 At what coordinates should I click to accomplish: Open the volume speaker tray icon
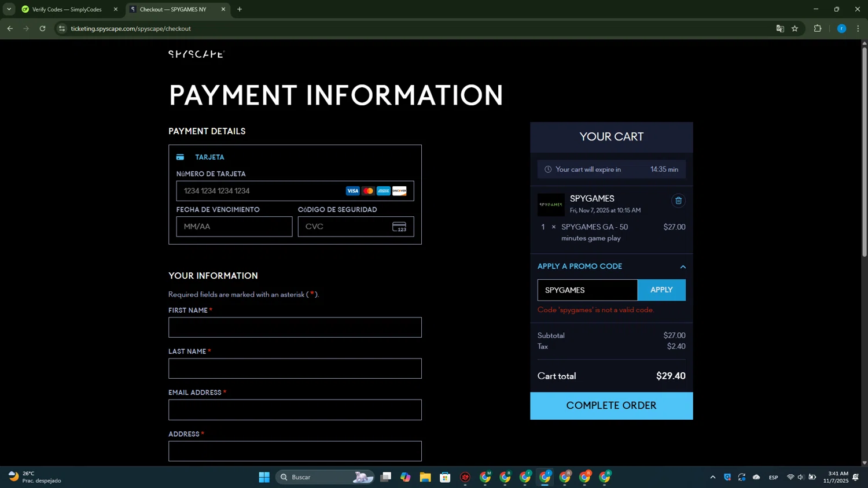(801, 477)
